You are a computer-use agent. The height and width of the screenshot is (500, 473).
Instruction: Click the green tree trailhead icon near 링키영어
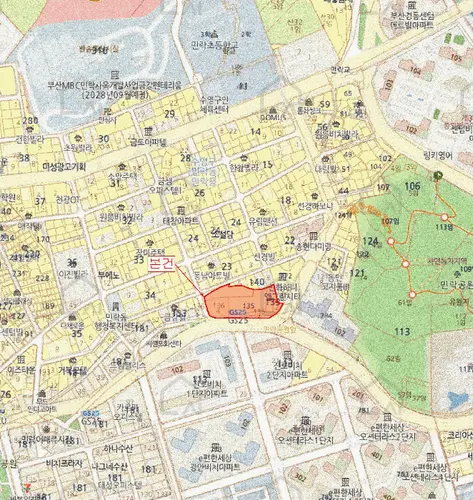tap(438, 175)
